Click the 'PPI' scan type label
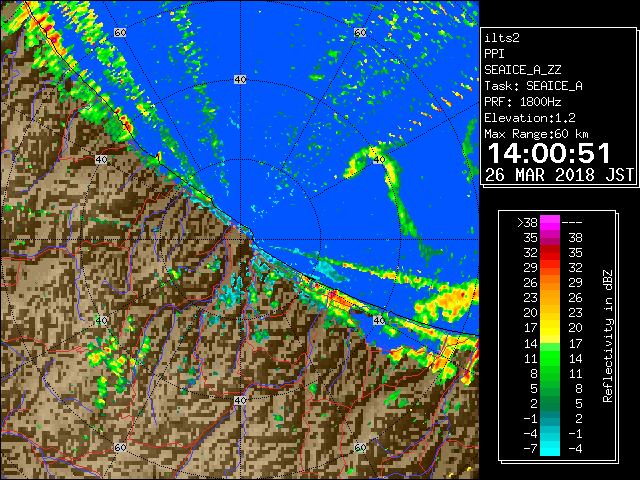 coord(494,54)
